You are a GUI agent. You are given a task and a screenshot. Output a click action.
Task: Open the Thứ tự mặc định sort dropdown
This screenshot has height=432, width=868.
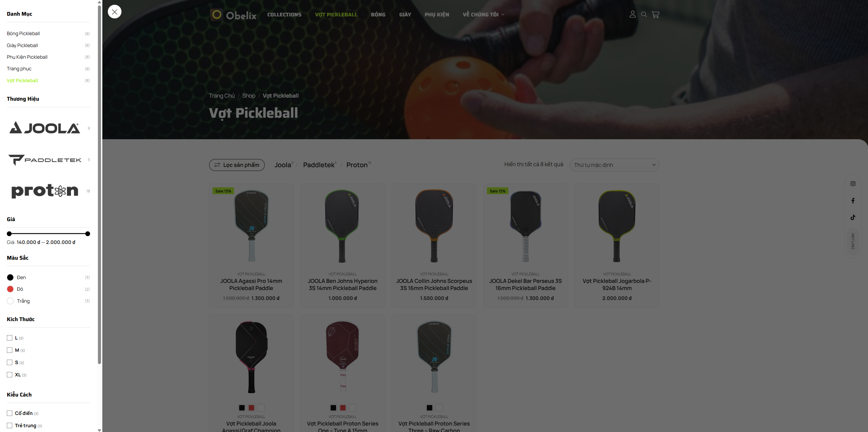(614, 165)
